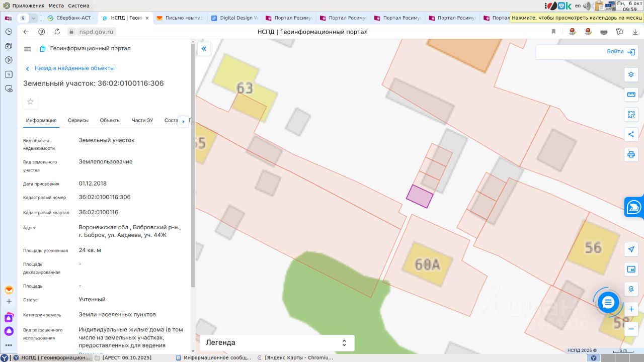Bookmark this page in the address bar
The width and height of the screenshot is (644, 362).
click(x=553, y=32)
